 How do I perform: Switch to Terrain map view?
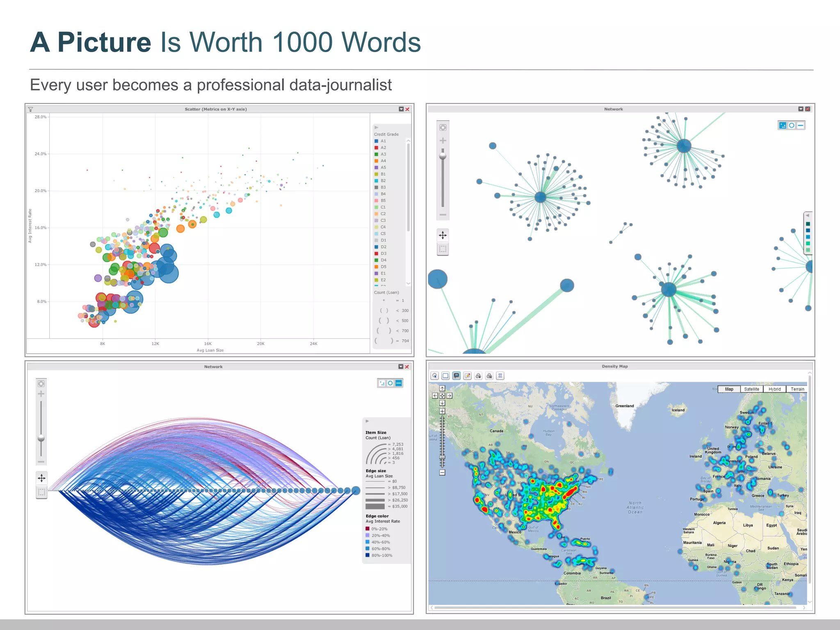pos(797,389)
